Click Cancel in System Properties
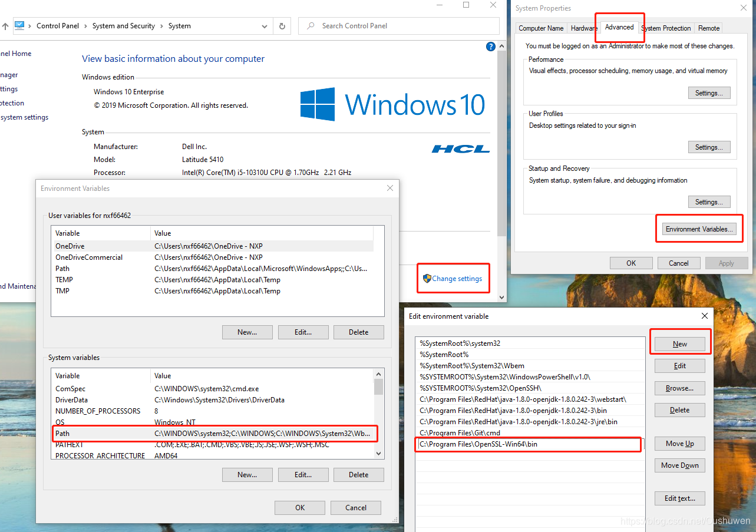756x532 pixels. coord(679,263)
